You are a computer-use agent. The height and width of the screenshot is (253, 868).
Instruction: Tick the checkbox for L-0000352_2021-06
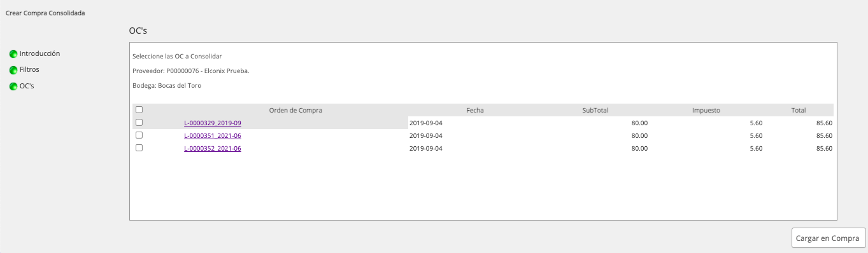[139, 148]
